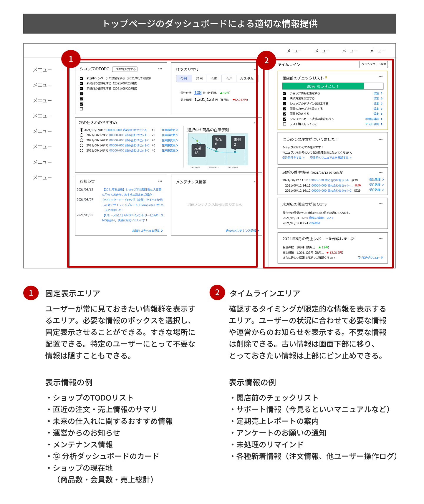Open the リリース完了 GMOペイメント news link
Screen dimensions: 424x504
(132, 218)
